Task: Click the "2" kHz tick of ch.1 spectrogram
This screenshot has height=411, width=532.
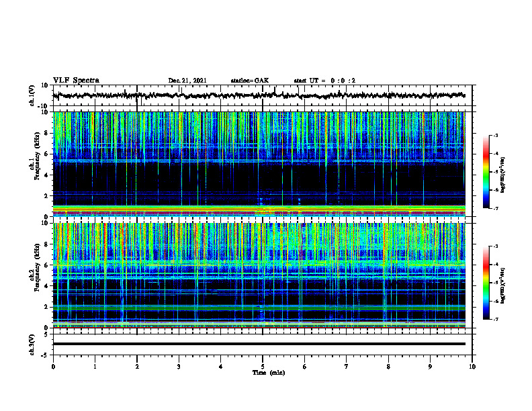Action: (46, 195)
